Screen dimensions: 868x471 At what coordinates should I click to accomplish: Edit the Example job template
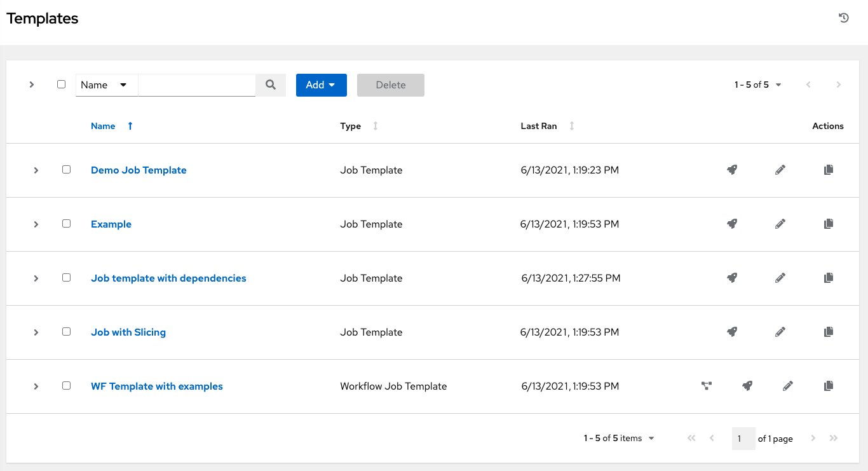780,224
